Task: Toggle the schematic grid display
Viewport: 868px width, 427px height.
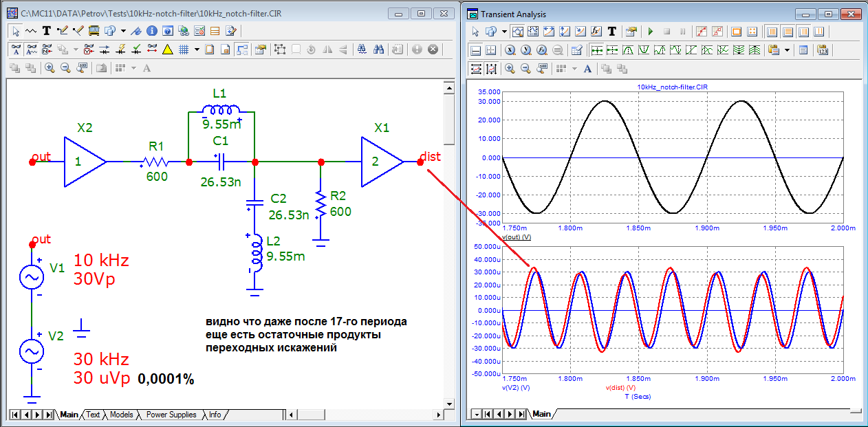Action: point(184,50)
